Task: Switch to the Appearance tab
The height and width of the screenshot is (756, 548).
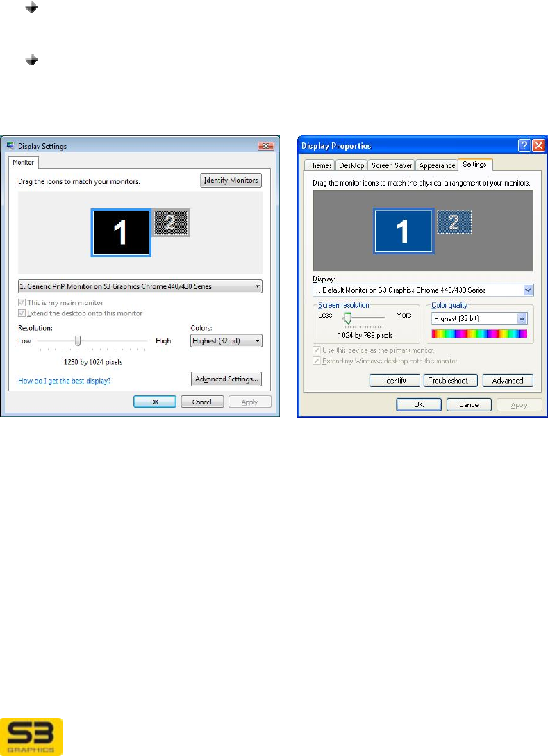Action: [x=437, y=165]
